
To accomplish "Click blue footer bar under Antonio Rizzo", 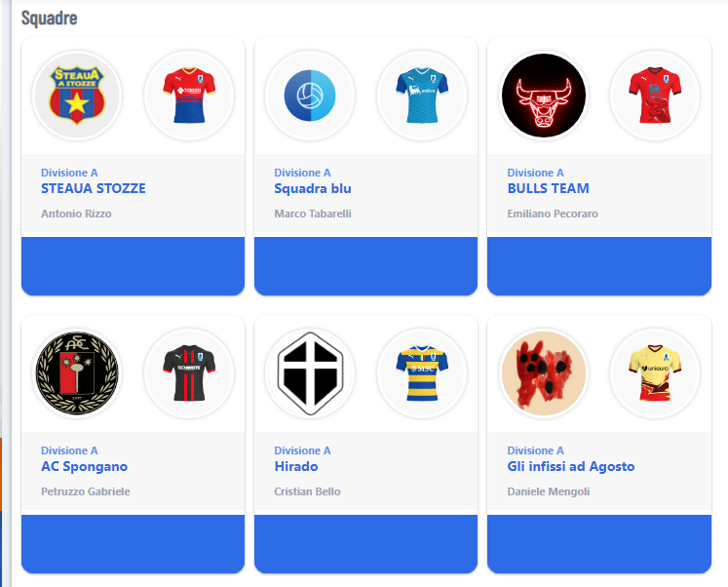I will click(133, 265).
